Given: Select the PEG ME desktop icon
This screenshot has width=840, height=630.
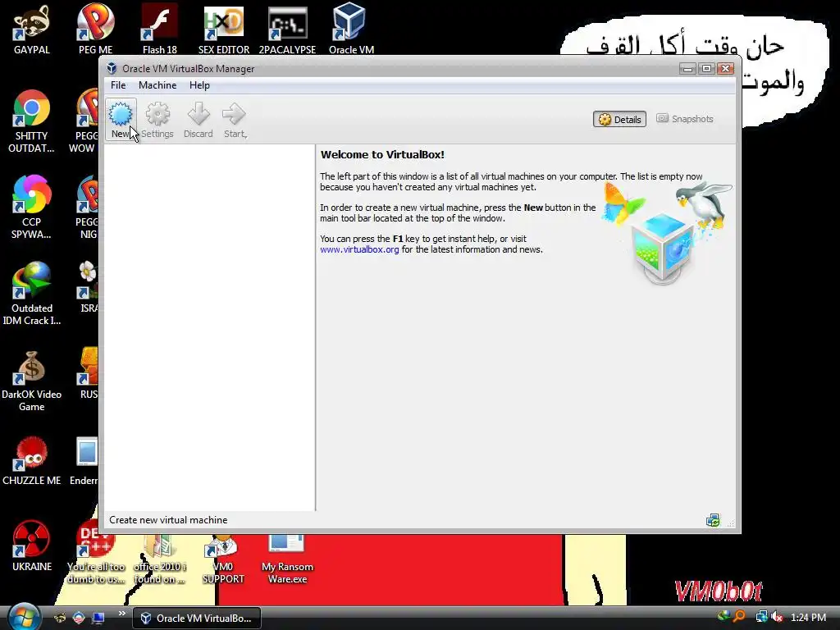Looking at the screenshot, I should coord(95,30).
